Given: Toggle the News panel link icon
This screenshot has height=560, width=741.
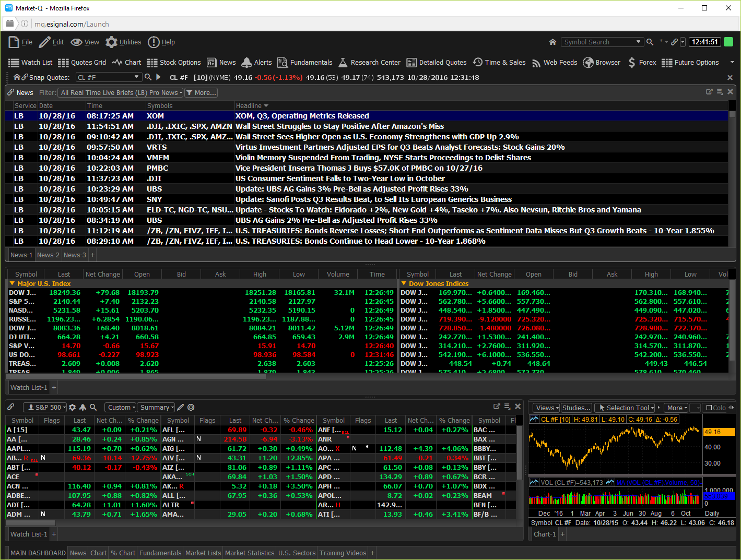Looking at the screenshot, I should 10,92.
